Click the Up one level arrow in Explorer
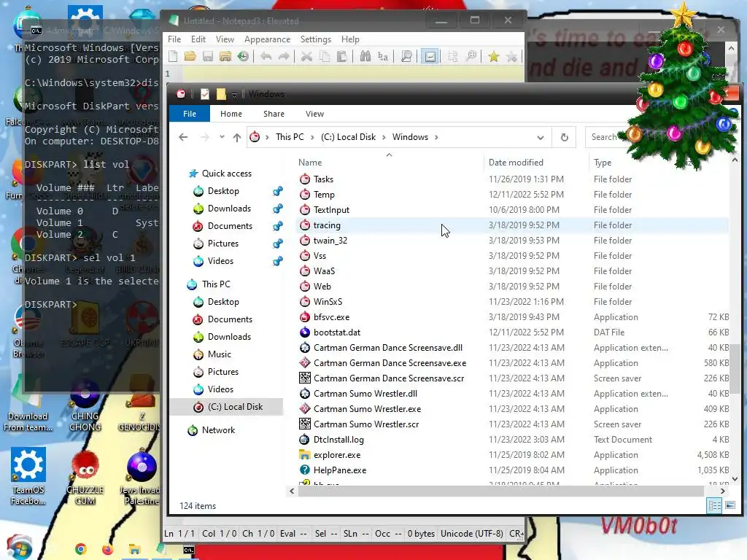 tap(237, 137)
